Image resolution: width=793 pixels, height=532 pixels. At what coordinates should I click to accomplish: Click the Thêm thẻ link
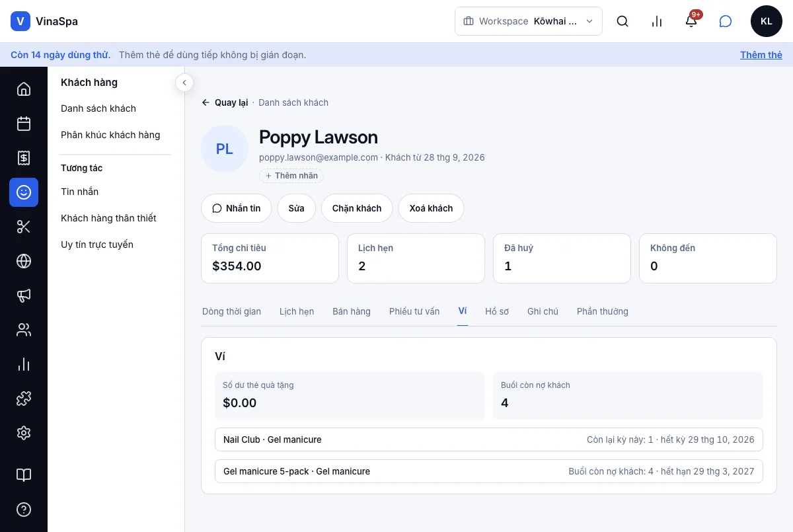[761, 55]
